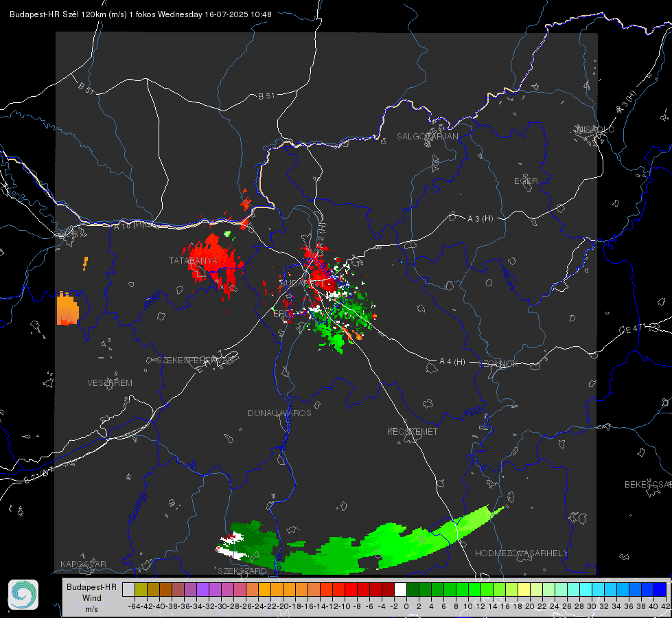
Task: Pick the light gray first swatch in the legend
Action: 128,589
